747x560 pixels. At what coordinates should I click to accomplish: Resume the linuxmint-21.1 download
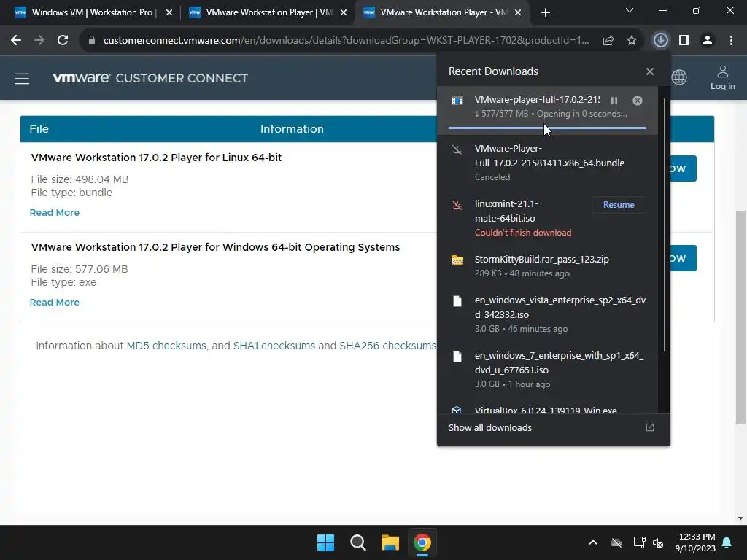pyautogui.click(x=619, y=205)
